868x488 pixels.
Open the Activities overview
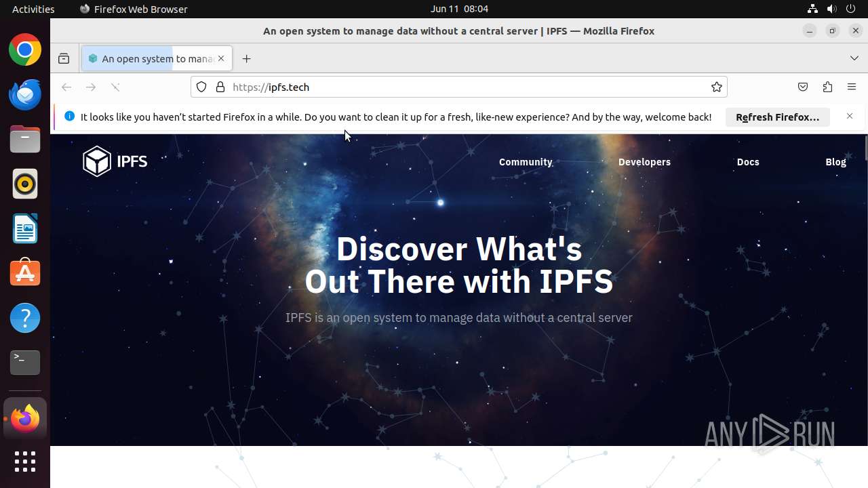click(33, 9)
